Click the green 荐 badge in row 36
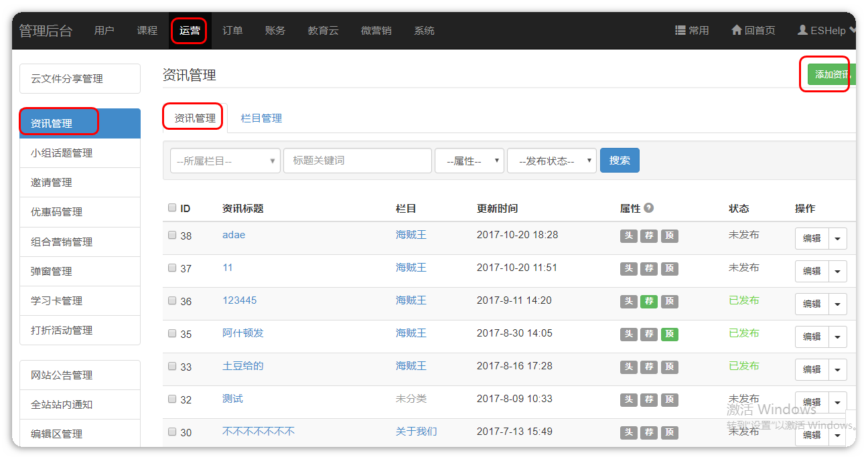 pos(648,301)
